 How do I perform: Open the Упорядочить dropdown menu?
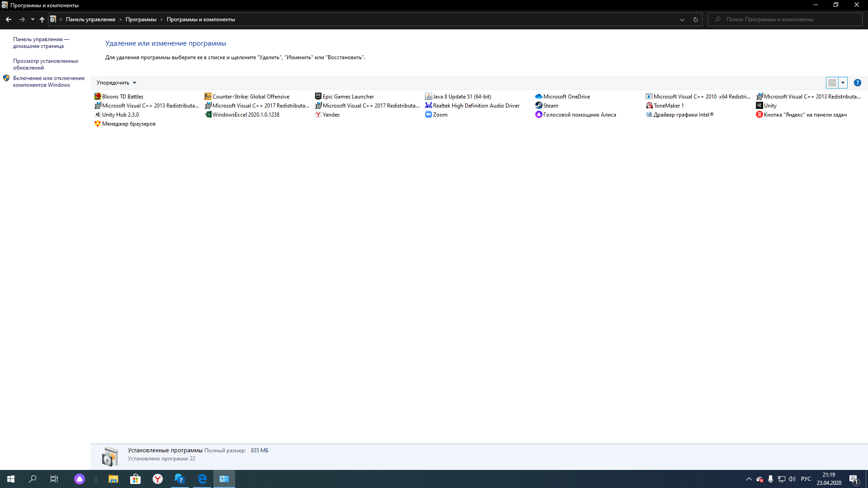point(116,83)
